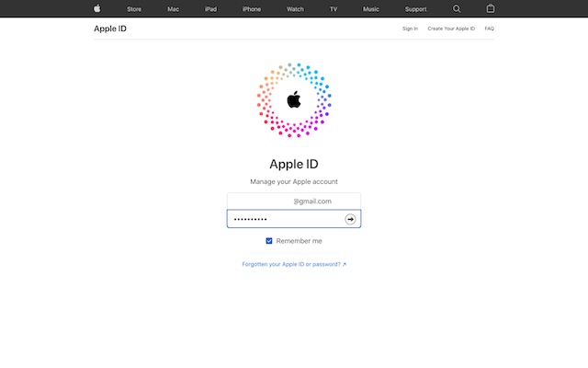Open Create Your Apple ID link
588x368 pixels.
[x=451, y=29]
